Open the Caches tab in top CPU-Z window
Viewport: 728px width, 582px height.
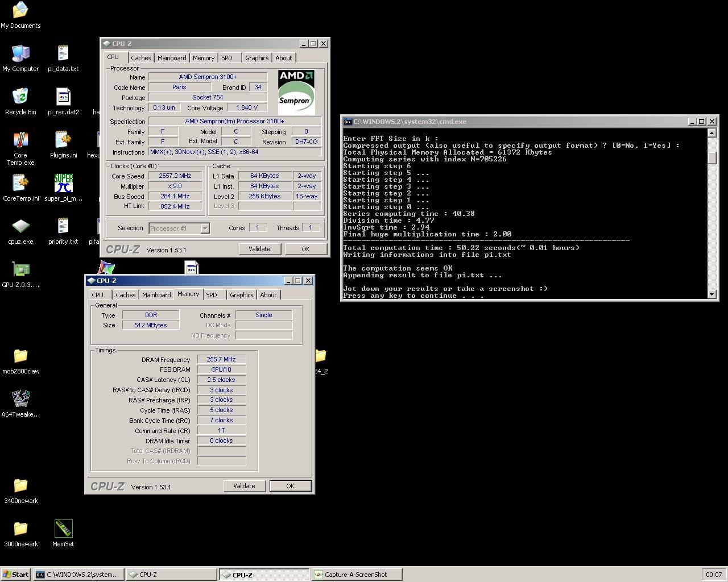click(x=141, y=58)
